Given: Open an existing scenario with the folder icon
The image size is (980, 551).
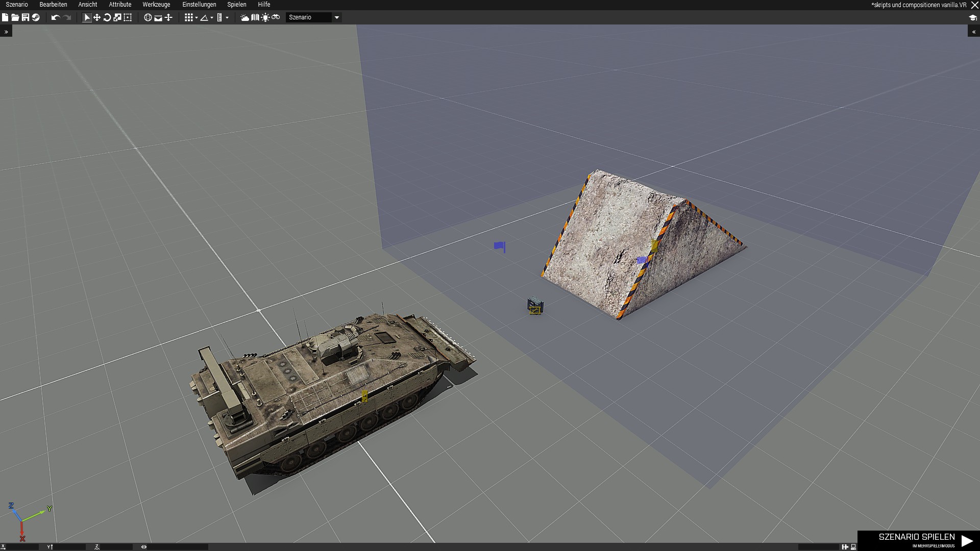Looking at the screenshot, I should pos(15,17).
